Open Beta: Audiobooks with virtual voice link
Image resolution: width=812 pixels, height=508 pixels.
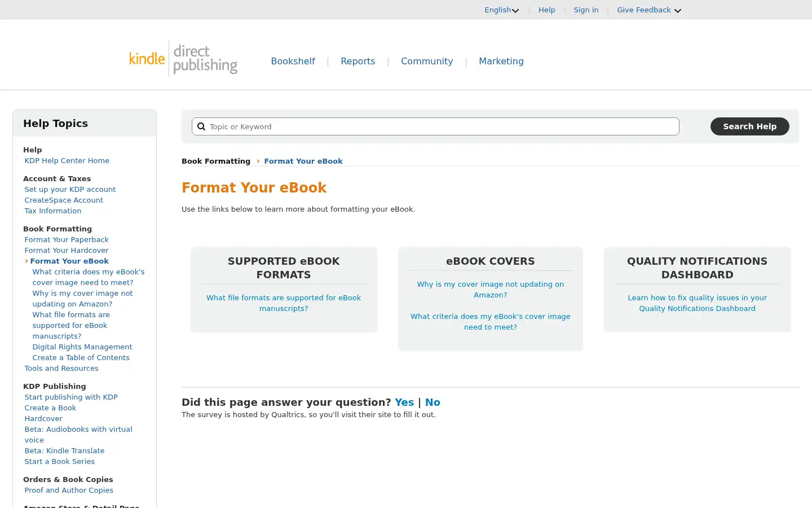(78, 435)
